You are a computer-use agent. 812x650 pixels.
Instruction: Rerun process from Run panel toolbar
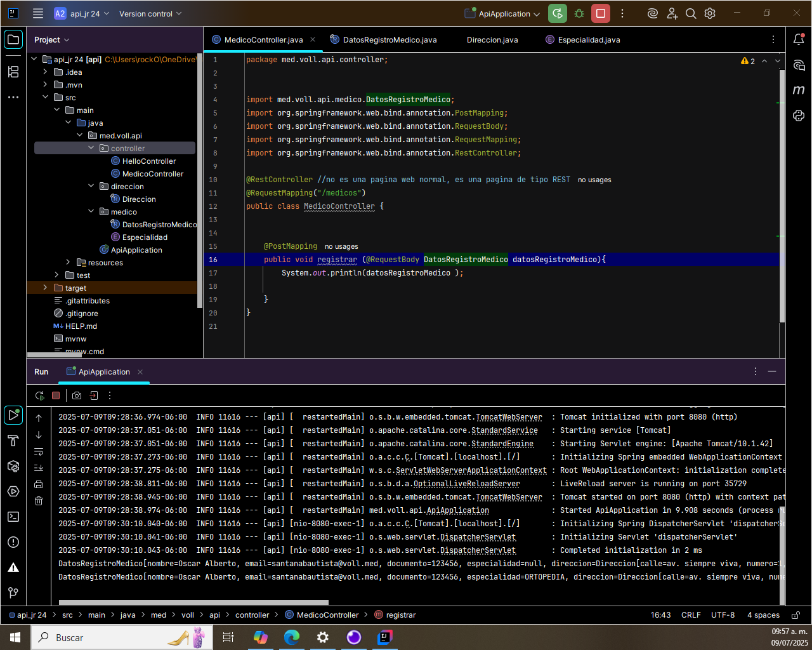pyautogui.click(x=39, y=395)
